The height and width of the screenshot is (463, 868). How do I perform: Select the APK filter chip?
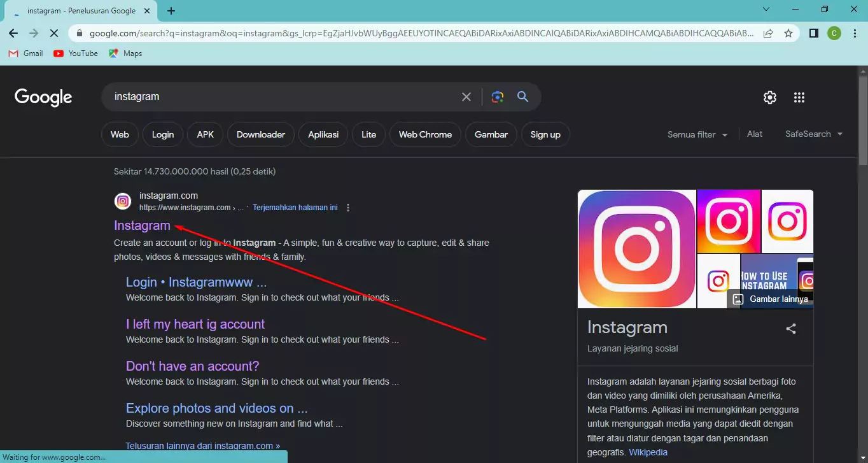[206, 134]
